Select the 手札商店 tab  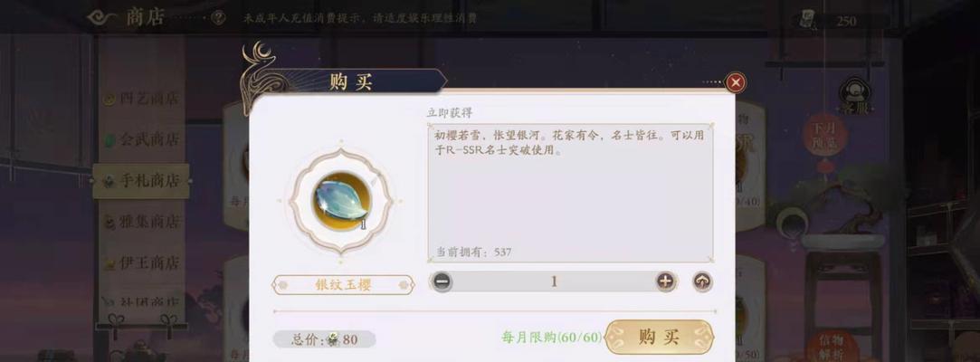(141, 181)
